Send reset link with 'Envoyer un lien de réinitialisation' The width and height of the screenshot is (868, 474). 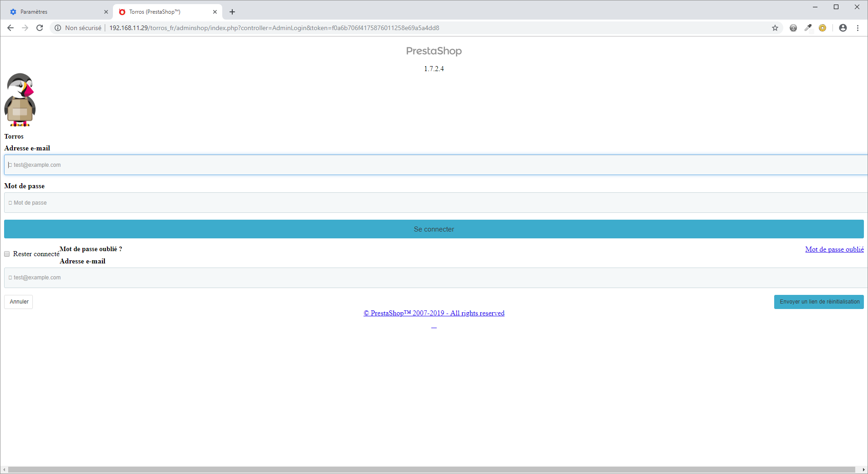[x=819, y=302]
